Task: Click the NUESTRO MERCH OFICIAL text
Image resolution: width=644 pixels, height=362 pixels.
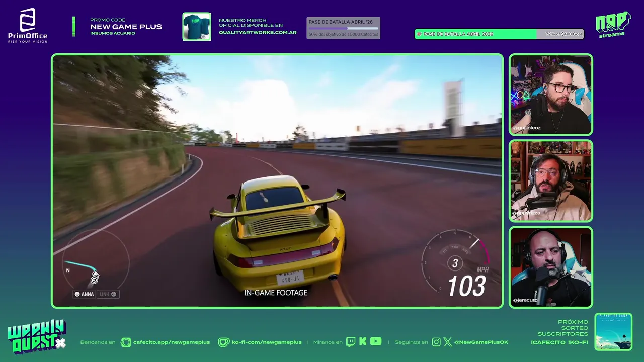Action: [251, 22]
